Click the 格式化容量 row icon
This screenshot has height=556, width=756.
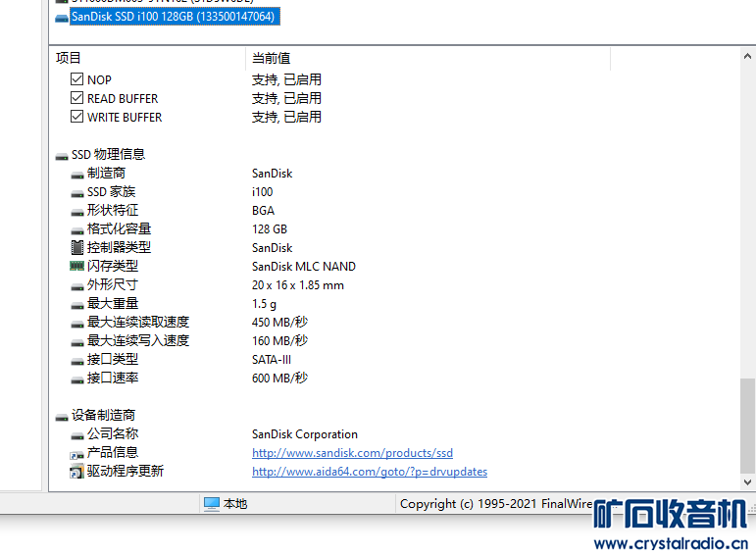[x=77, y=231]
